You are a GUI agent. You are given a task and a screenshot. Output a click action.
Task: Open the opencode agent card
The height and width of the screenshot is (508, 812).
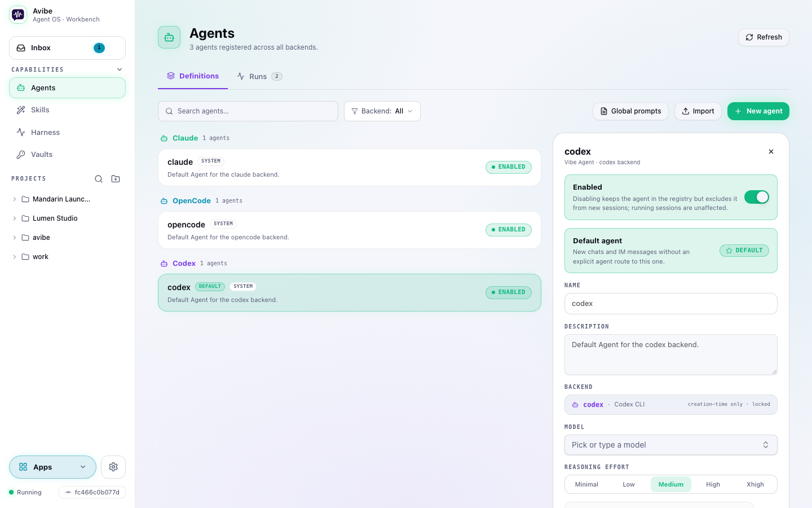[x=350, y=230]
